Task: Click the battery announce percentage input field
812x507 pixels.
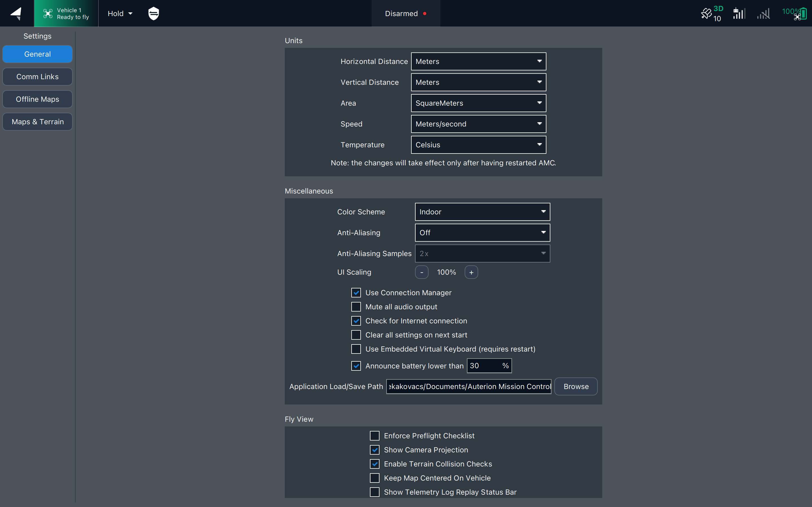Action: [x=484, y=366]
